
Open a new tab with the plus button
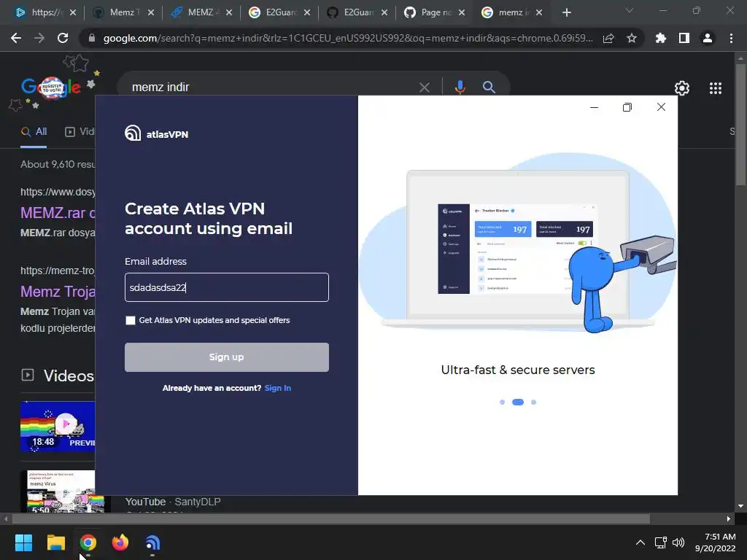point(566,13)
